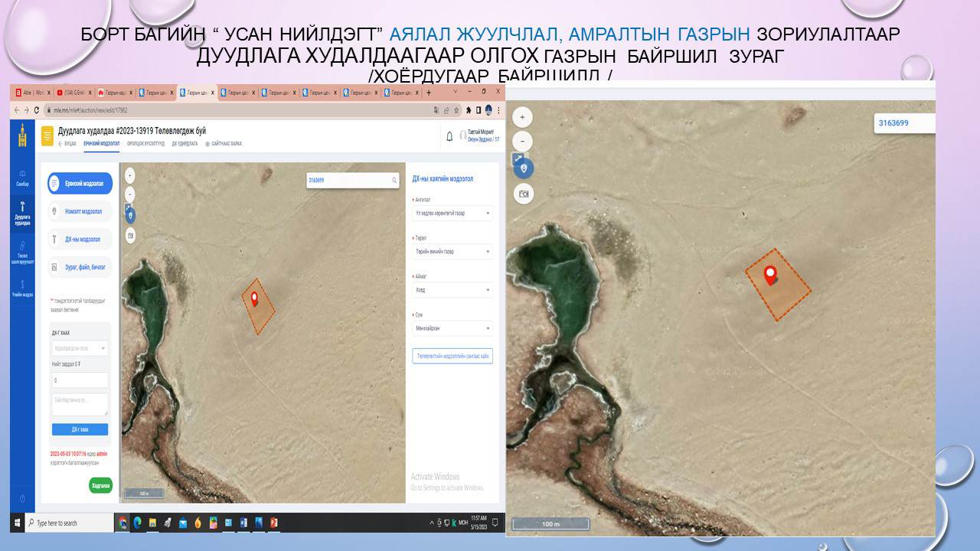Click the power logout icon in the sidebar
The width and height of the screenshot is (980, 551).
(x=22, y=498)
